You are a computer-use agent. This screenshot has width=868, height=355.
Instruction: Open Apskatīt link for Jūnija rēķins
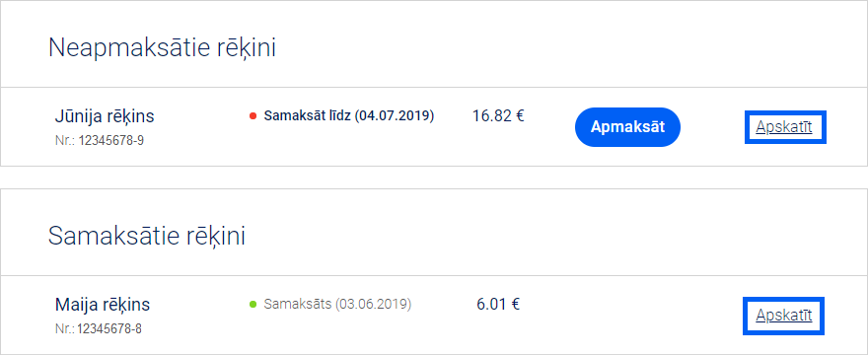coord(784,127)
